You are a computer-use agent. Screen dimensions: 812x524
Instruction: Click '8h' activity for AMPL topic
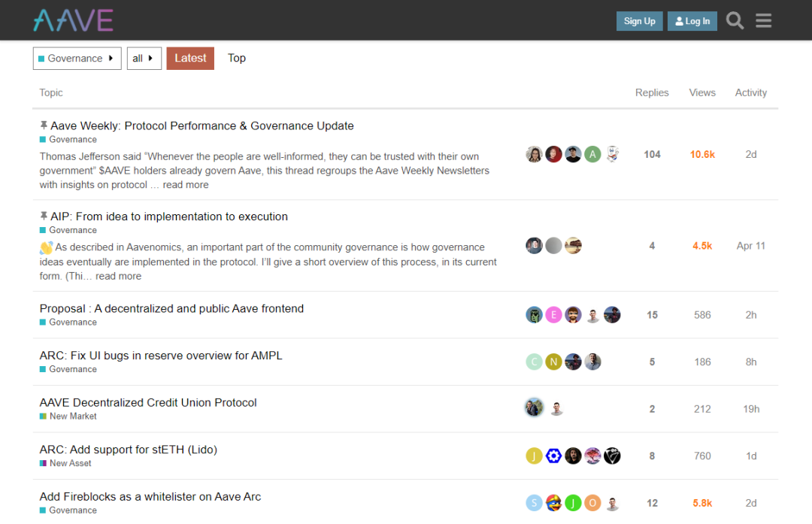coord(751,362)
